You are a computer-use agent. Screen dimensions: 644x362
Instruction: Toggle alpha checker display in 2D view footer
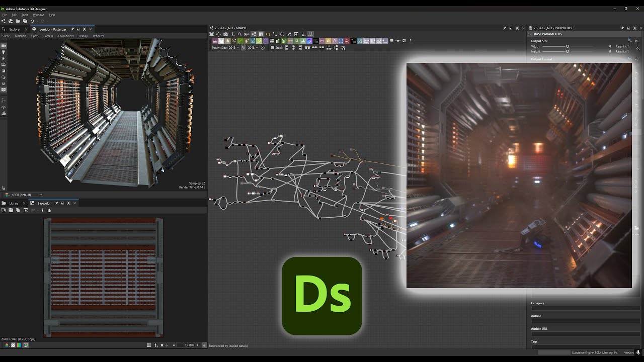click(13, 345)
